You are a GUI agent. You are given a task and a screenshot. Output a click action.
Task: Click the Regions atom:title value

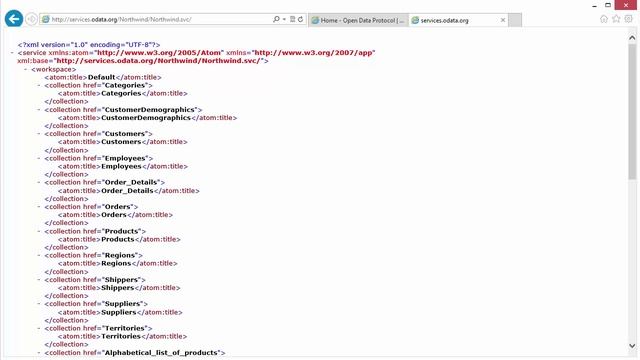[x=116, y=263]
